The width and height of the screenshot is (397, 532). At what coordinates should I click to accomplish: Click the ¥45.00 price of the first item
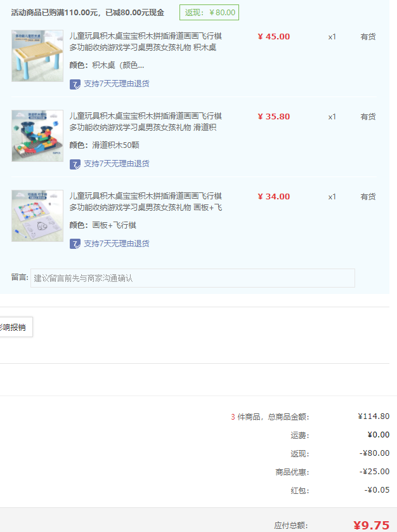tap(274, 37)
